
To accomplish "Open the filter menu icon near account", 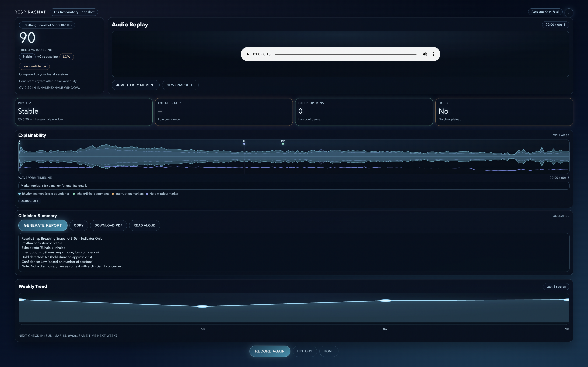I will click(569, 13).
